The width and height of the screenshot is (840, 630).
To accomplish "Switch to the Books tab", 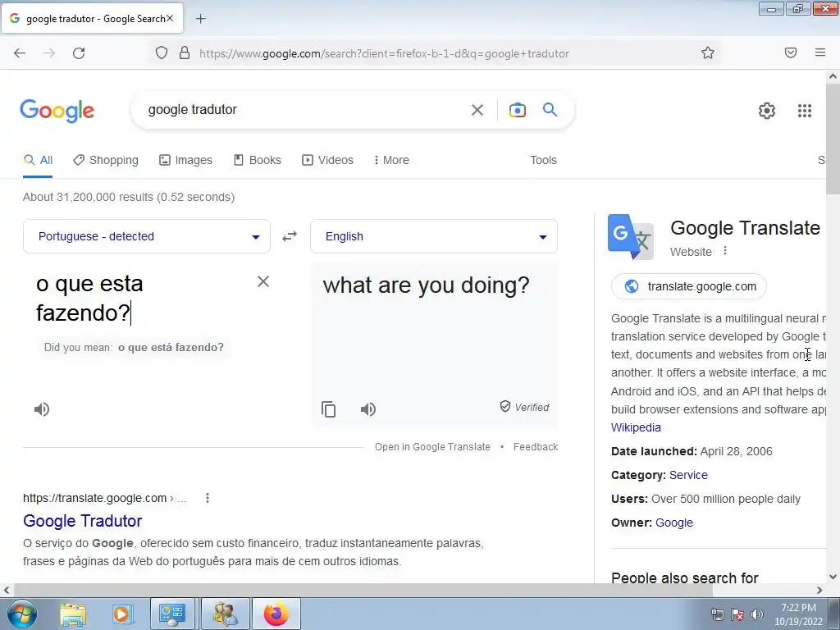I will pos(257,160).
